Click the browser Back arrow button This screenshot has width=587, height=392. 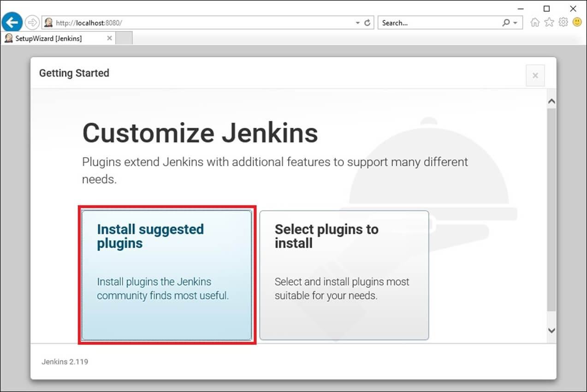coord(12,22)
